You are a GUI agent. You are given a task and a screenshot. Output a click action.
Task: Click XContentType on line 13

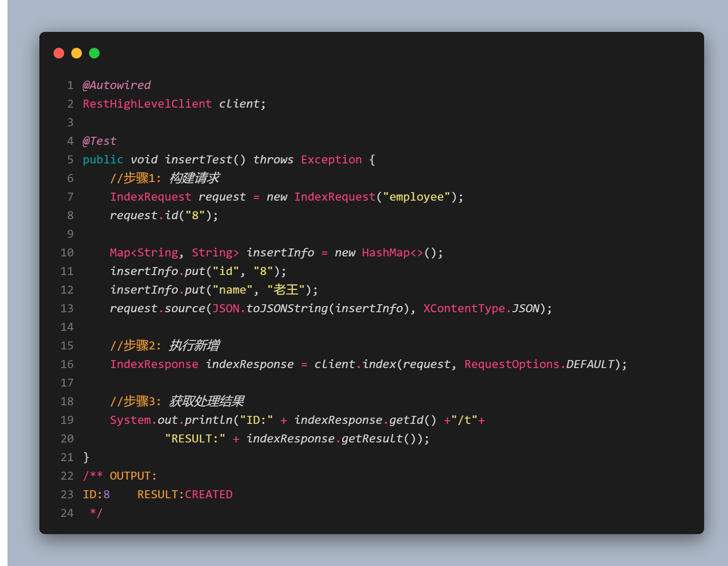tap(464, 308)
